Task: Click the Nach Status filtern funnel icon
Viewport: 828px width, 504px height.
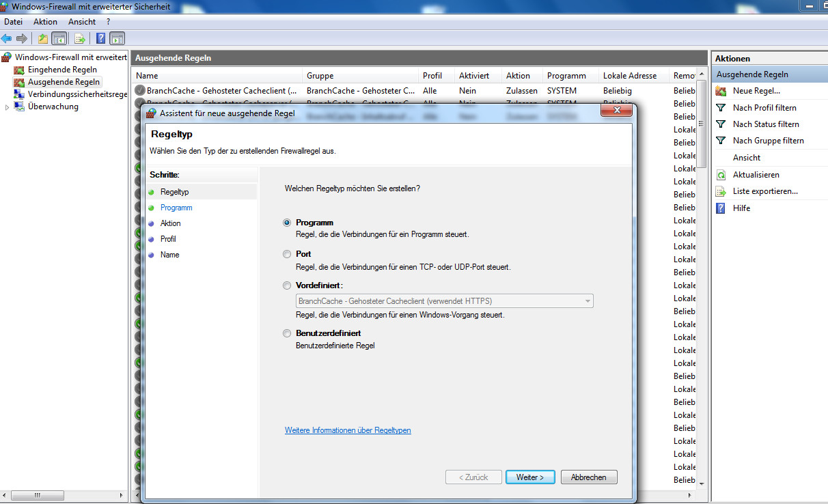Action: pyautogui.click(x=721, y=124)
